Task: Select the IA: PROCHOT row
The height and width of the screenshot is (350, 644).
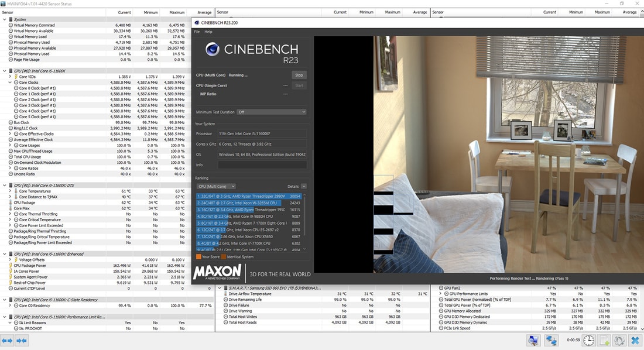Action: coord(107,329)
